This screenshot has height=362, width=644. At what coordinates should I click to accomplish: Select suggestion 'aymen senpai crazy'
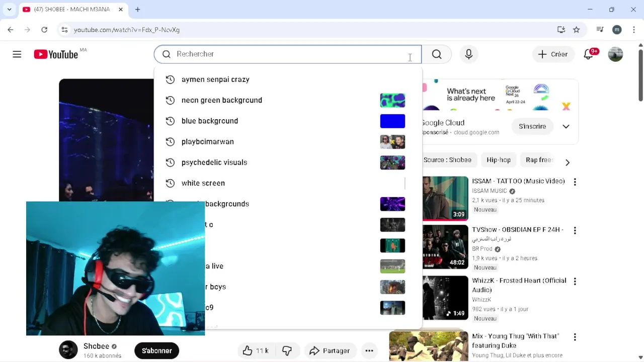(288, 79)
